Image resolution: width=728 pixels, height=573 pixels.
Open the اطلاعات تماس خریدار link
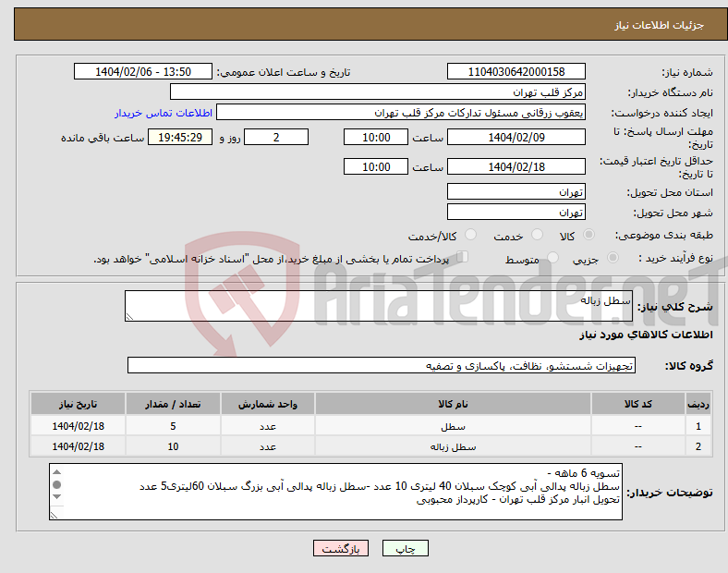[164, 113]
